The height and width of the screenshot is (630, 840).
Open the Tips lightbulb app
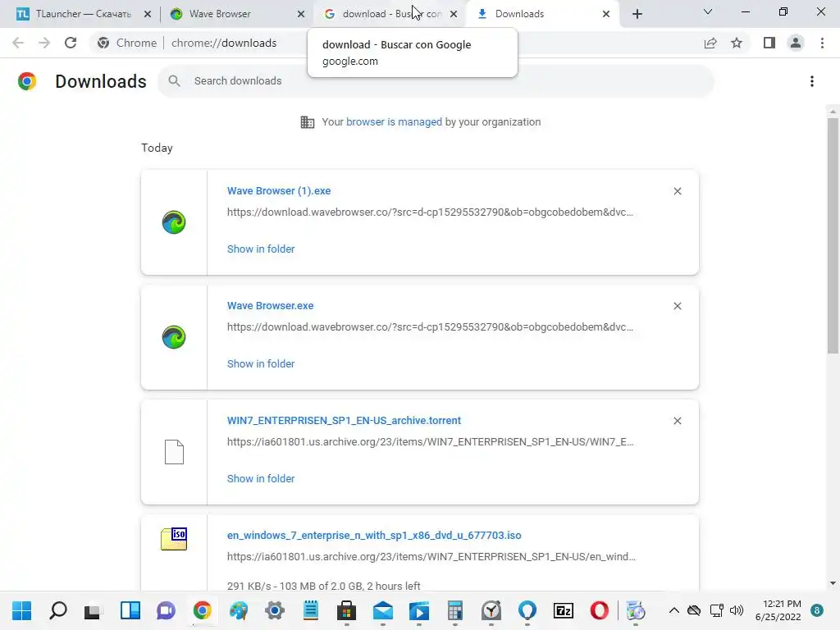pos(527,610)
